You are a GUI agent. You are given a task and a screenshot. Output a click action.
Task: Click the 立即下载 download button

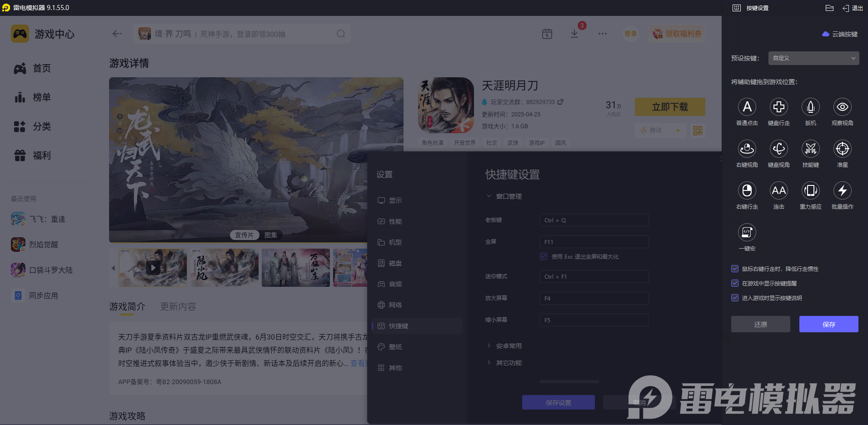(669, 107)
